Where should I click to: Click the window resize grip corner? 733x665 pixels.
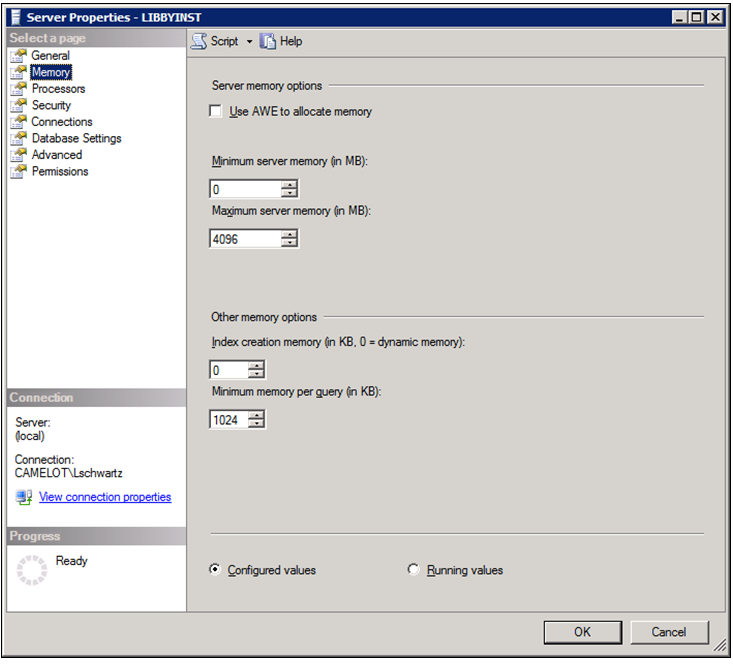(719, 645)
